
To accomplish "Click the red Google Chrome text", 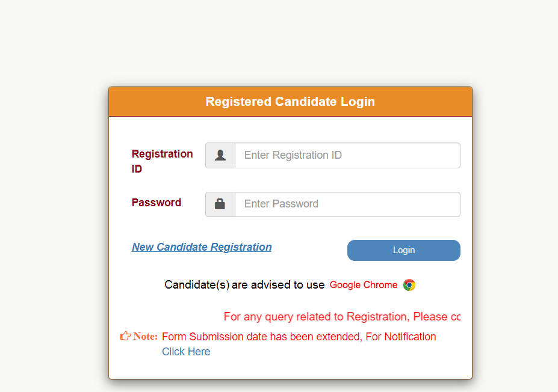I will (x=364, y=285).
